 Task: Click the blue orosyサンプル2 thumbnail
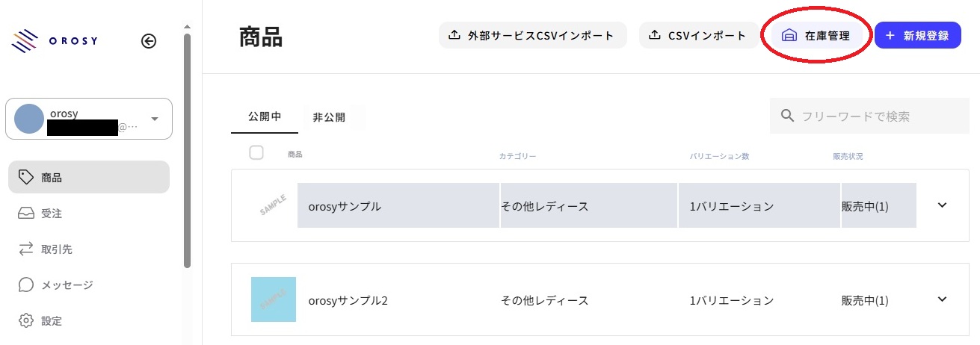pos(274,299)
